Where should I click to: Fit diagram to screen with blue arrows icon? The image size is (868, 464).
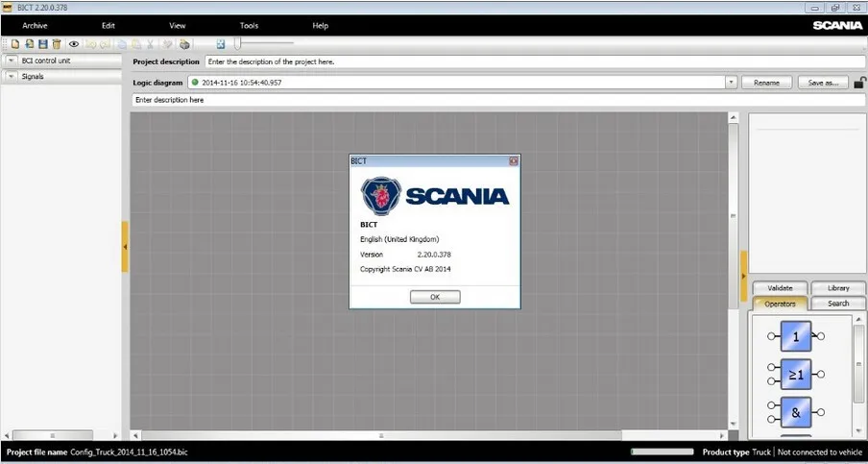221,44
